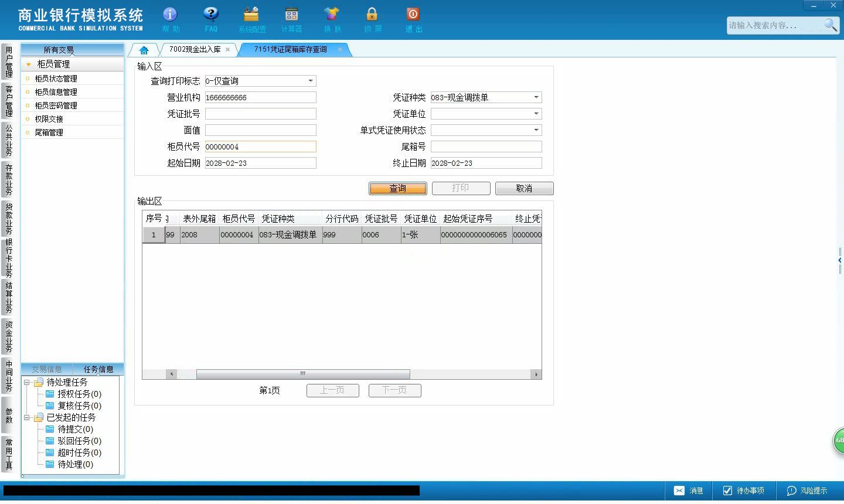
Task: Open the Help (帮助) toolbar icon
Action: click(170, 19)
